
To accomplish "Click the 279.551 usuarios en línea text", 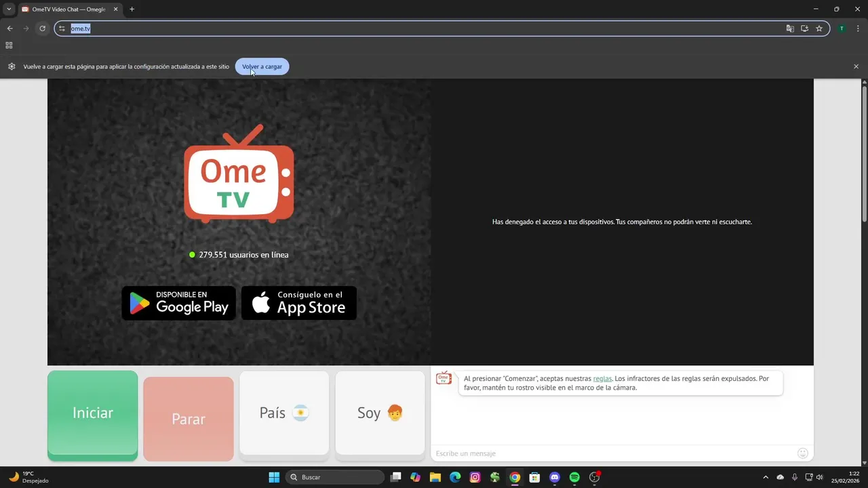I will click(x=243, y=255).
